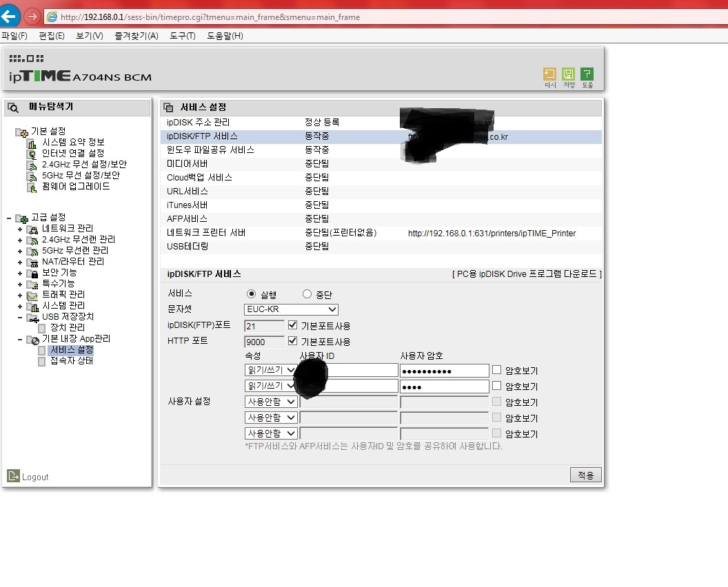Click the 보안 기능 lock icon

coord(32,274)
